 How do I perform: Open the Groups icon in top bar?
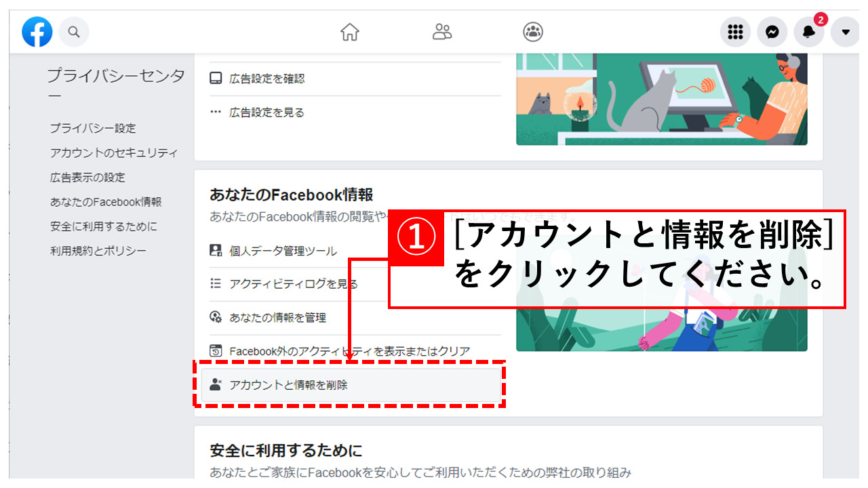pos(533,32)
